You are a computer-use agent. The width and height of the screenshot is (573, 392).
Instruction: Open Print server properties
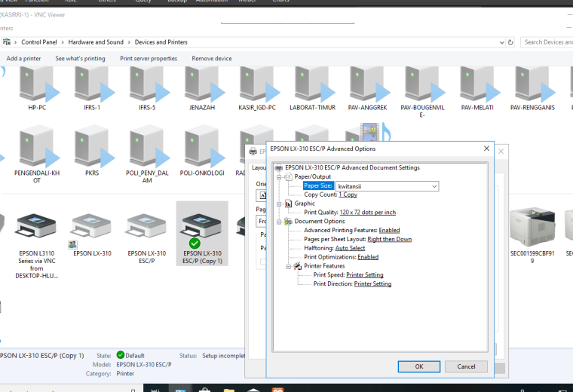(149, 59)
